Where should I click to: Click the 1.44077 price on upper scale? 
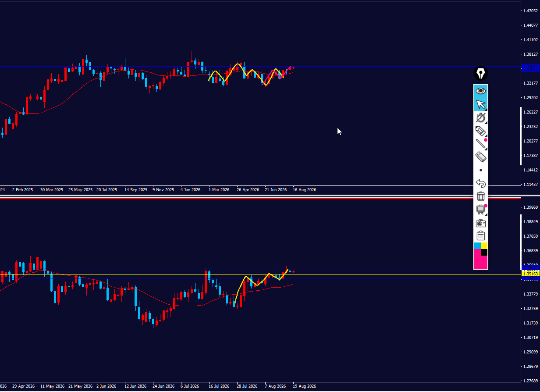(530, 25)
